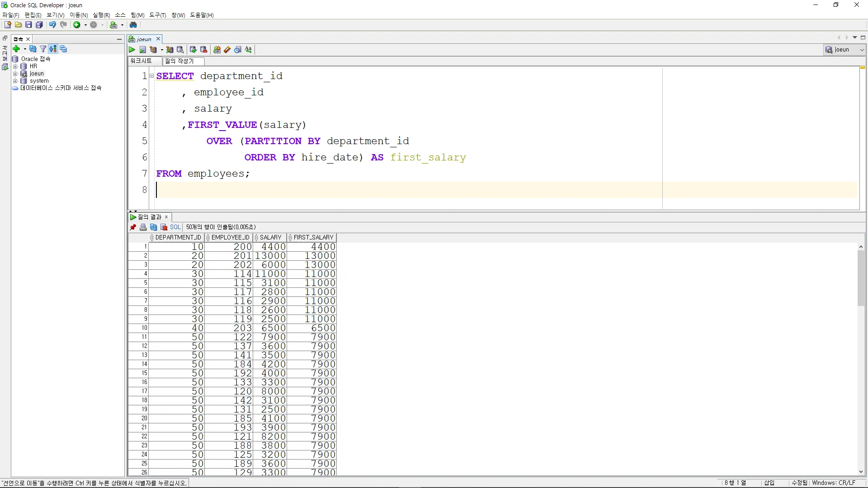The image size is (868, 488).
Task: Expand the HR connection tree node
Action: coord(15,66)
